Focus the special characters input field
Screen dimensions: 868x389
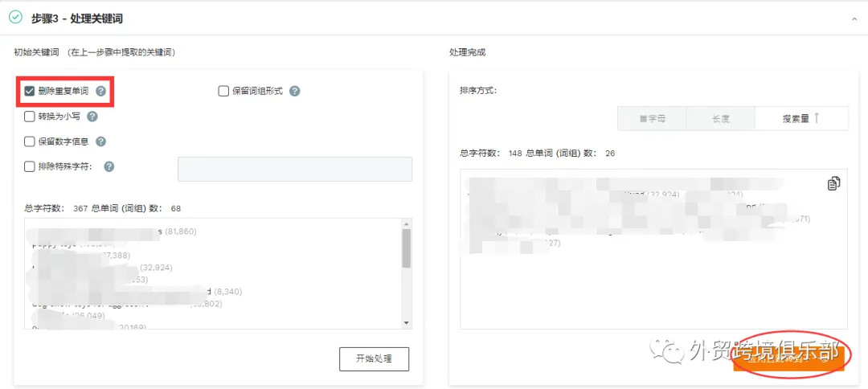[295, 169]
